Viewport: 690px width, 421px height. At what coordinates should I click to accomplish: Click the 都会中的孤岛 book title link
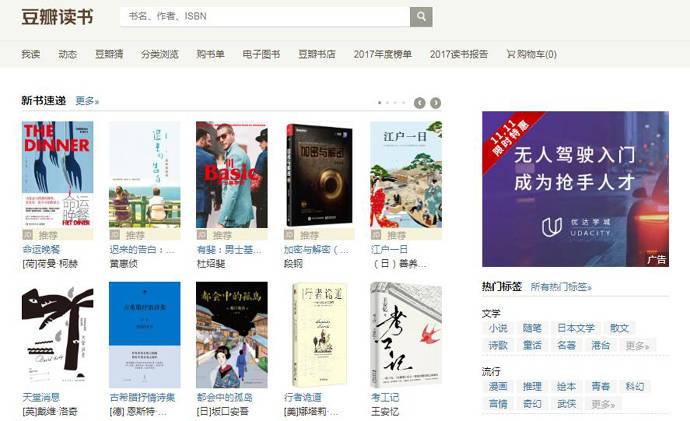(231, 397)
